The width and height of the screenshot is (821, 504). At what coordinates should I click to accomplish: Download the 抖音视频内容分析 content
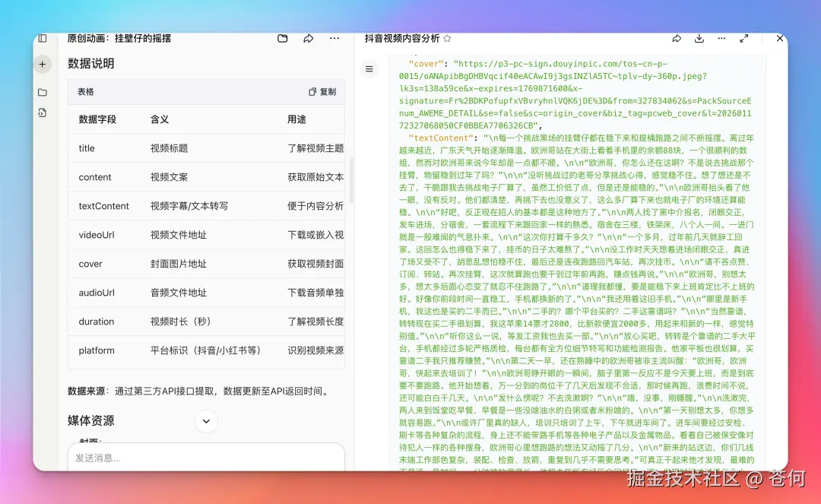pos(699,38)
